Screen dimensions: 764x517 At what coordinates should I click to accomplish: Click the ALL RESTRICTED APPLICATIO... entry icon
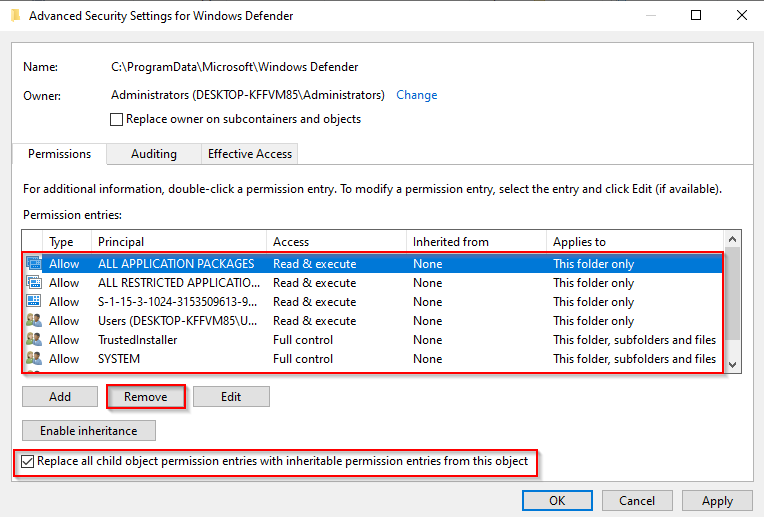(x=34, y=283)
